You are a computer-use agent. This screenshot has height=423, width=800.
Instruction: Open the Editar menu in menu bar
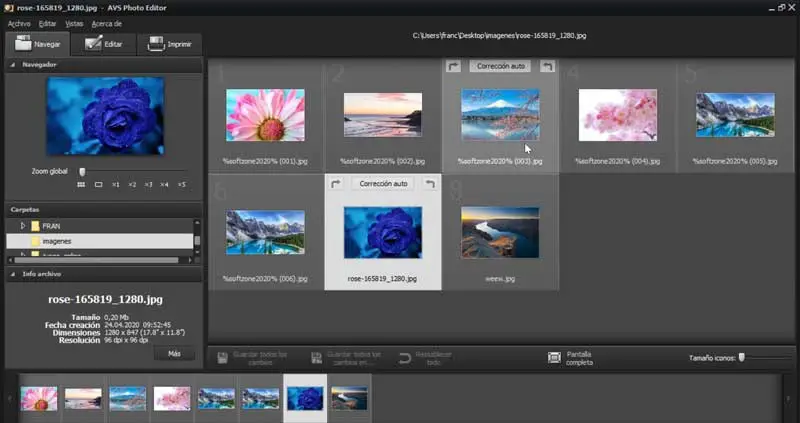(x=47, y=24)
